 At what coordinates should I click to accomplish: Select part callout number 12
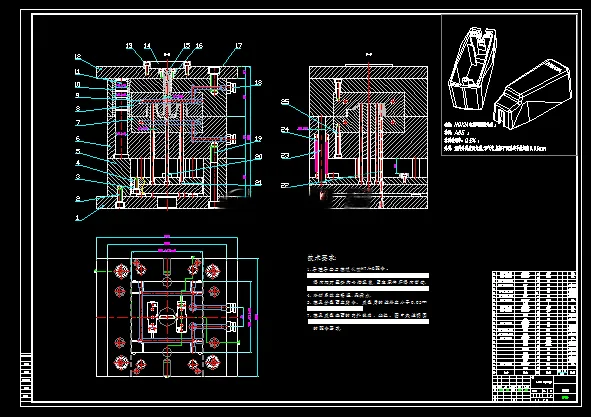tap(78, 57)
